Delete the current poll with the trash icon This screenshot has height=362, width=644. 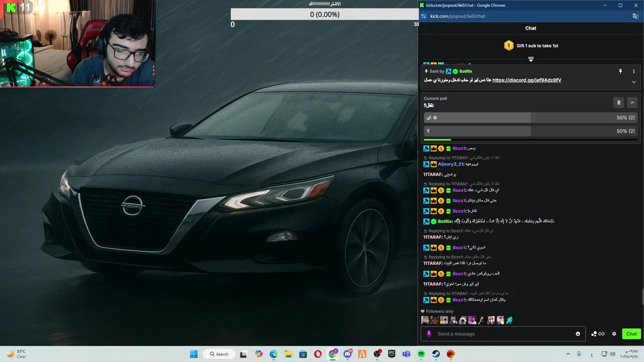pos(619,103)
